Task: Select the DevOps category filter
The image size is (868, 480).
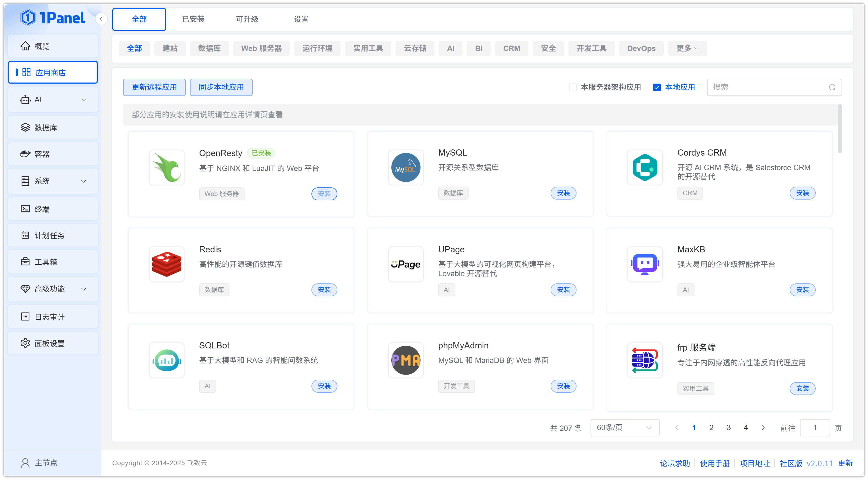Action: pos(641,48)
